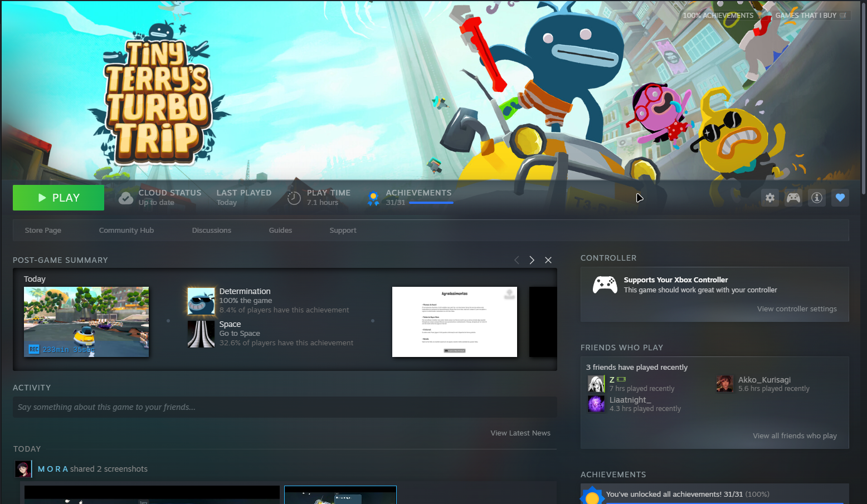The width and height of the screenshot is (867, 504).
Task: Dismiss the Post-Game Summary section
Action: (x=548, y=260)
